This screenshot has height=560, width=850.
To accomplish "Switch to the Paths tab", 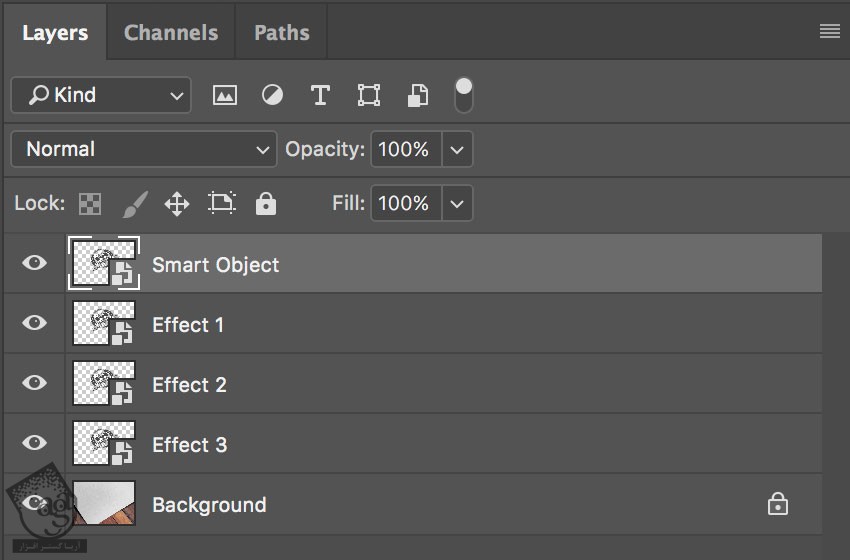I will (x=281, y=33).
